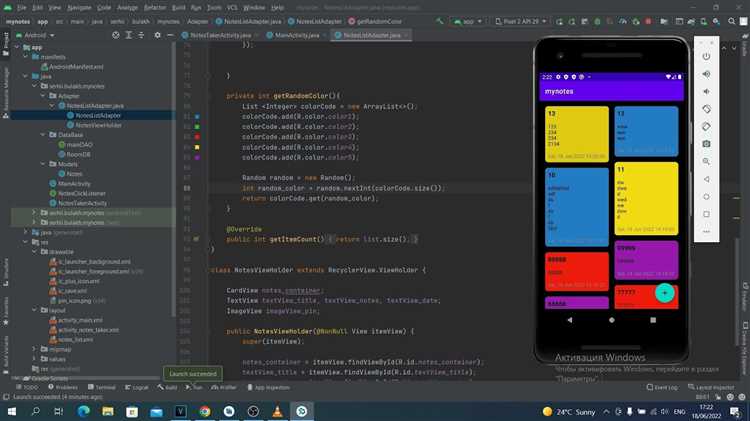The height and width of the screenshot is (421, 750).
Task: Raise the emulator volume
Action: (706, 73)
